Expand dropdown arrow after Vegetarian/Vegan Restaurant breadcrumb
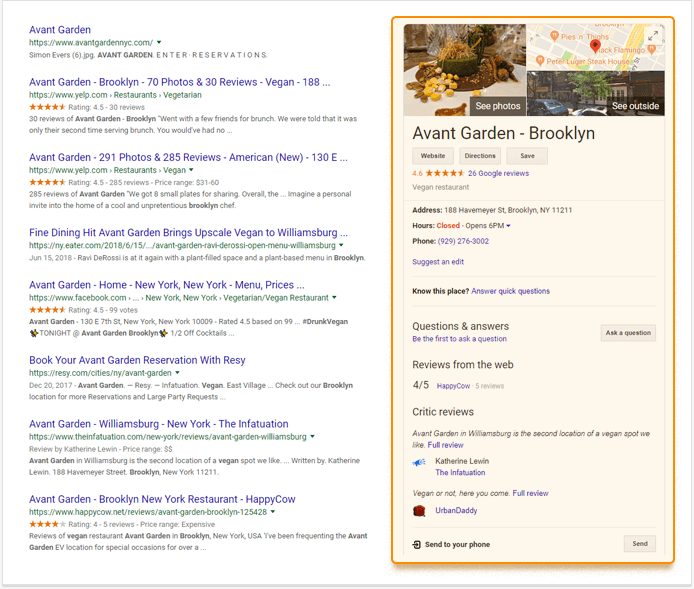694x589 pixels. pyautogui.click(x=334, y=297)
